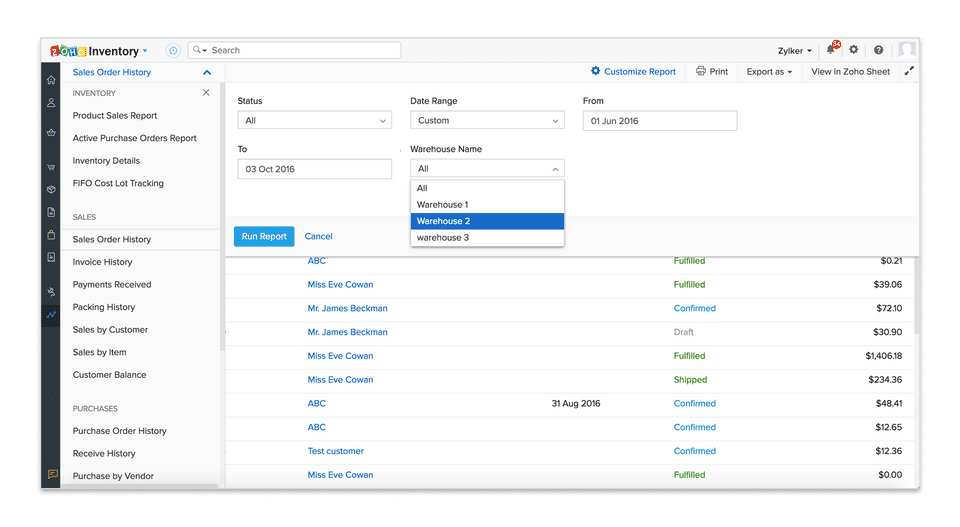The height and width of the screenshot is (527, 960).
Task: Select Sales Order History in Sales list
Action: (112, 239)
